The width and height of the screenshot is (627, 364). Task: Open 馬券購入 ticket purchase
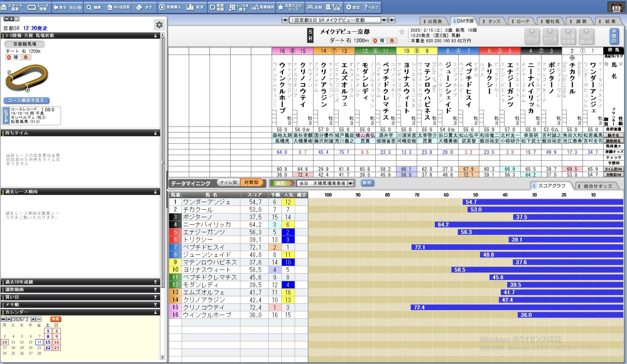tap(170, 7)
